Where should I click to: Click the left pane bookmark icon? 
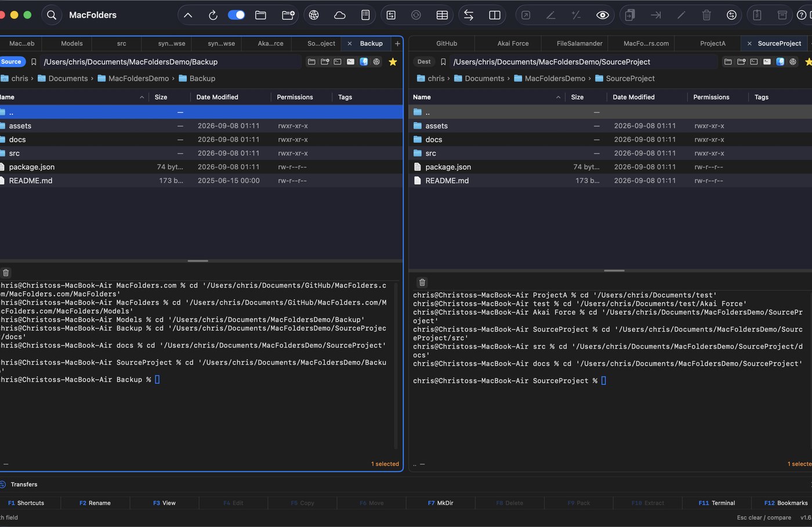(x=34, y=61)
